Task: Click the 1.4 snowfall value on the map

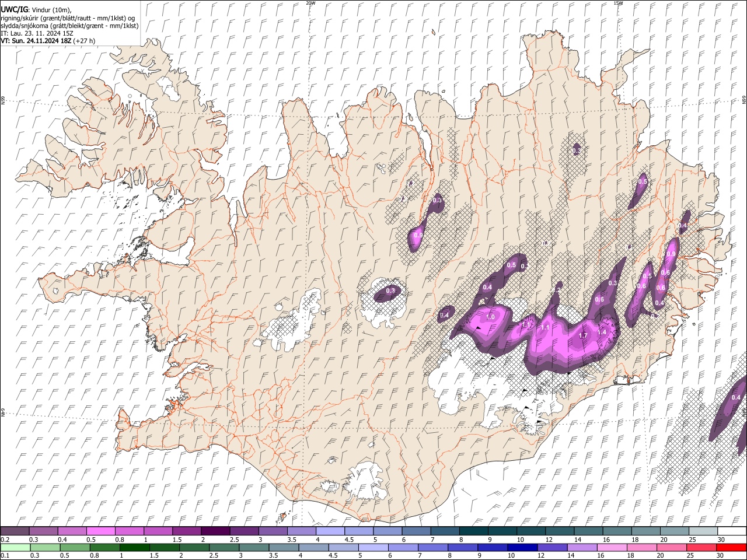Action: (x=602, y=331)
